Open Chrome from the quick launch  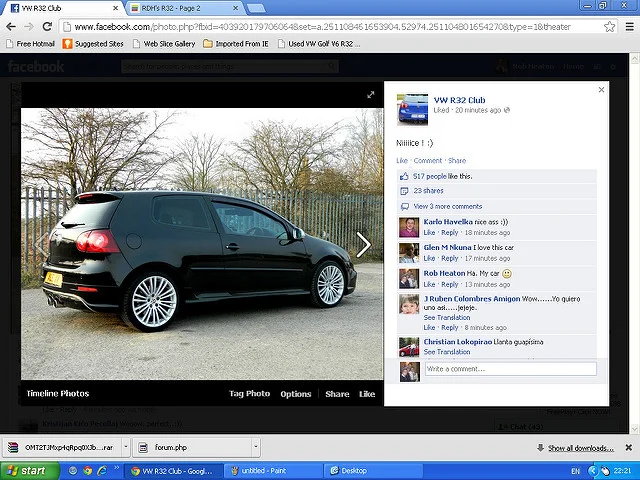87,471
